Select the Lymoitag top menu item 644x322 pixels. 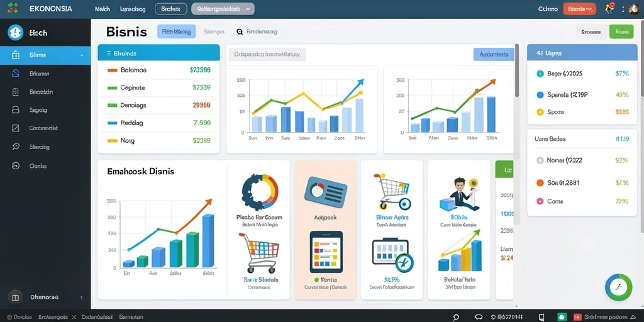[133, 9]
